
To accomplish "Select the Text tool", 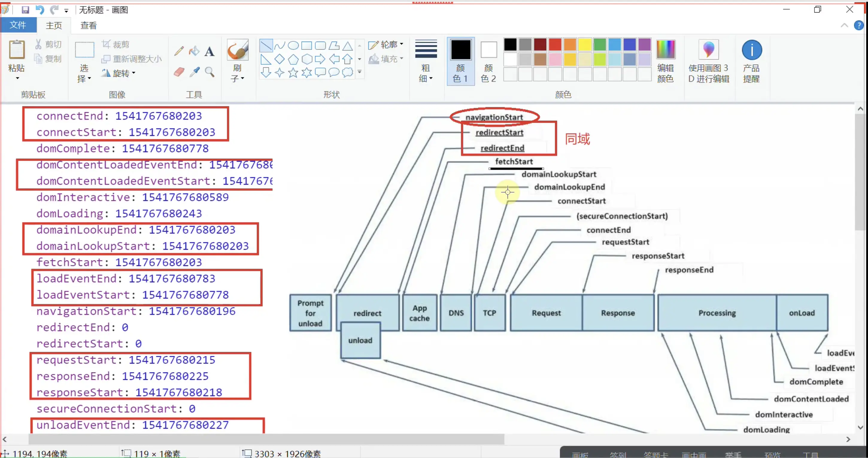I will click(209, 51).
